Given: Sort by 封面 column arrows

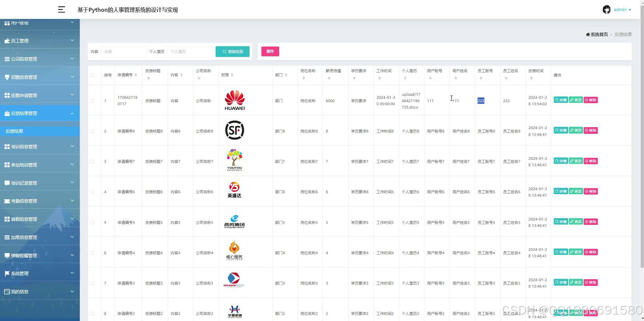Looking at the screenshot, I should point(232,75).
